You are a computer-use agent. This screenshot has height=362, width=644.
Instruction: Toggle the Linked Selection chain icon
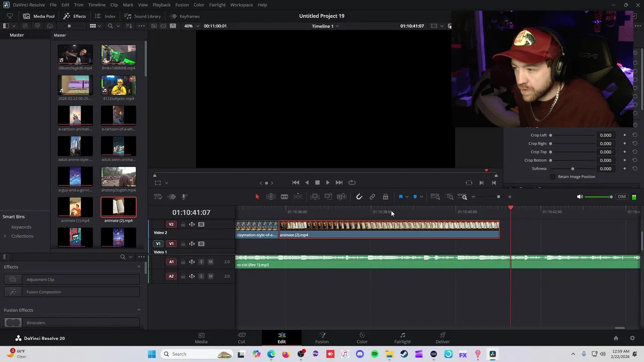[372, 197]
